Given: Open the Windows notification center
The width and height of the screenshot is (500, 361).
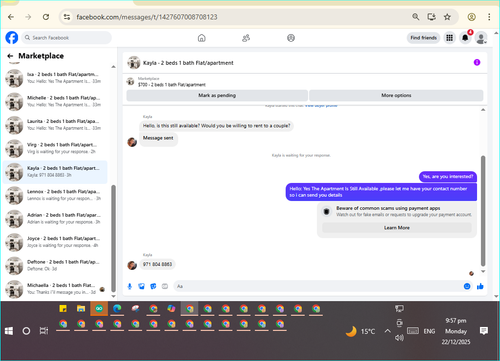Looking at the screenshot, I should (484, 331).
